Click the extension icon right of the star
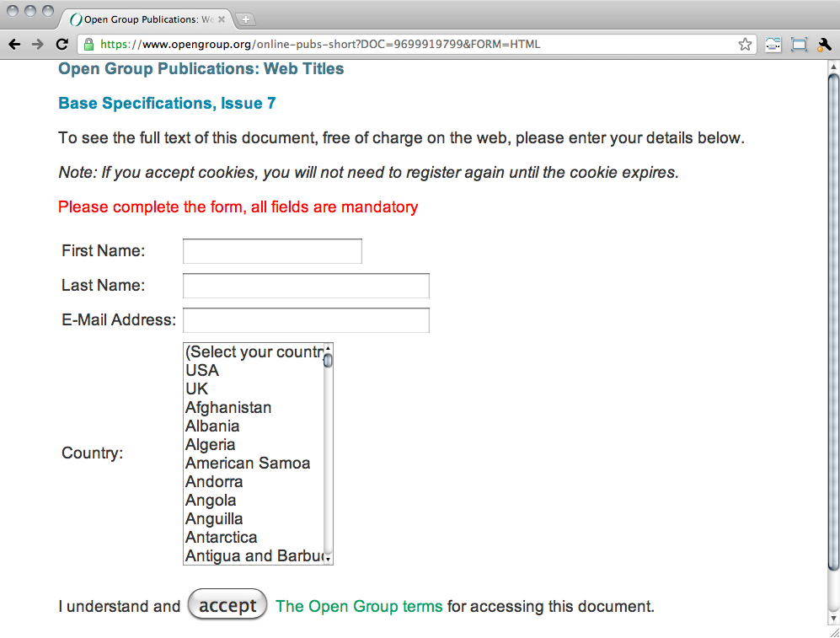 (x=773, y=45)
